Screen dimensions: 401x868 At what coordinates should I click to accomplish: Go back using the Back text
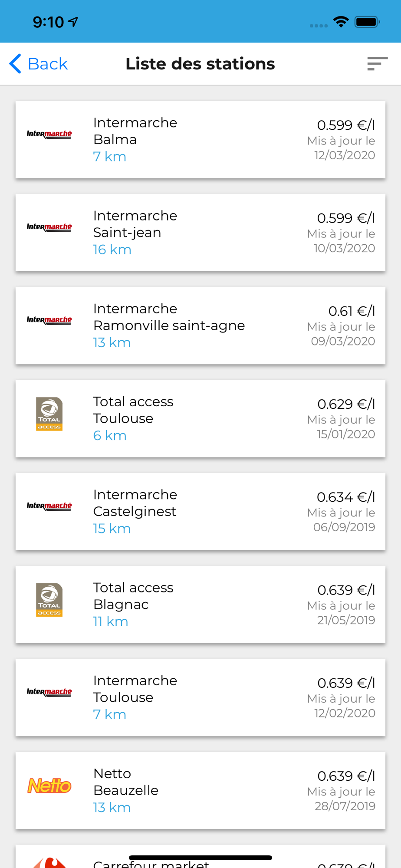(x=48, y=64)
